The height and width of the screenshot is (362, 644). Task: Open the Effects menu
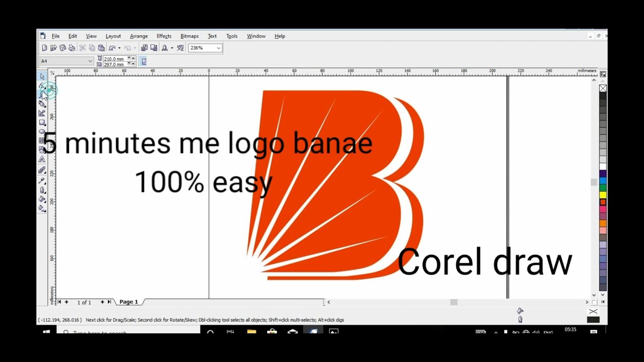click(164, 36)
